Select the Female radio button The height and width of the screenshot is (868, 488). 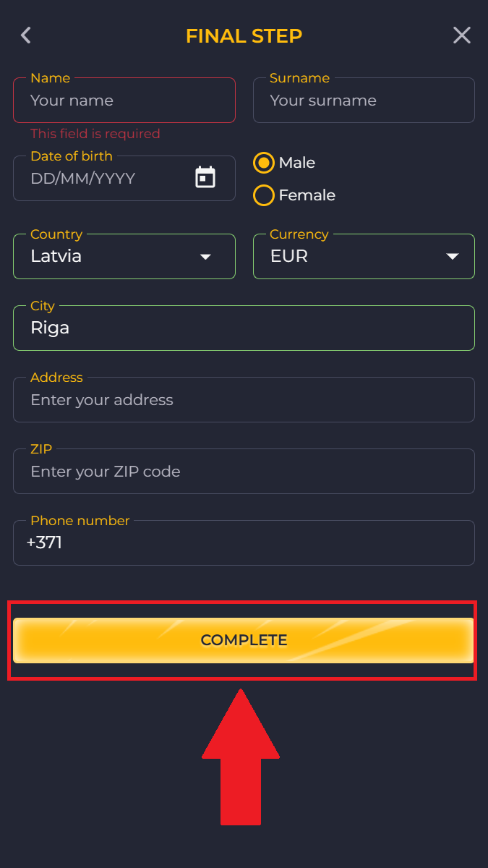pyautogui.click(x=264, y=195)
